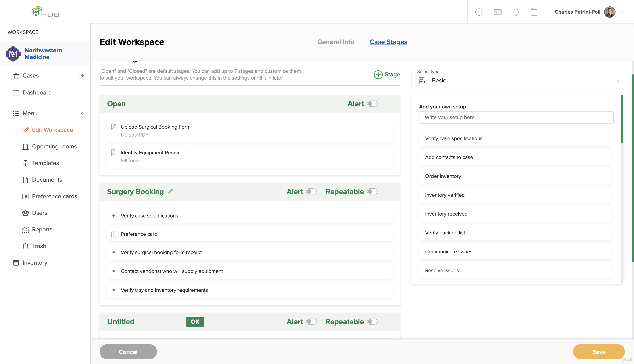Click Charles Petrini-Poli's profile avatar
634x364 pixels.
coord(609,12)
